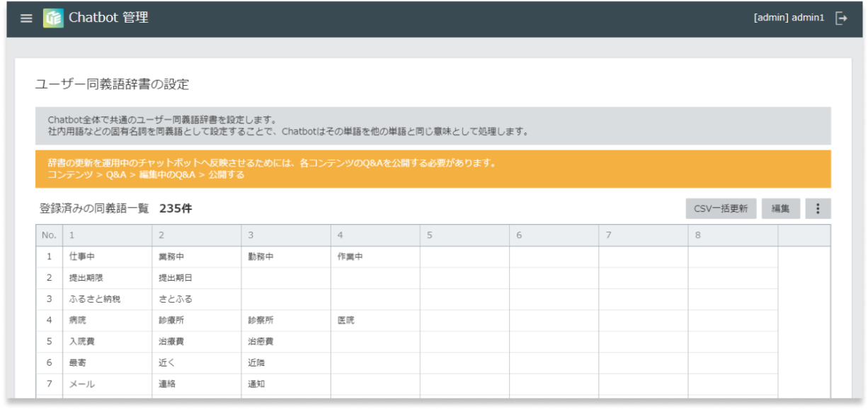Click the No. column header

pyautogui.click(x=47, y=235)
